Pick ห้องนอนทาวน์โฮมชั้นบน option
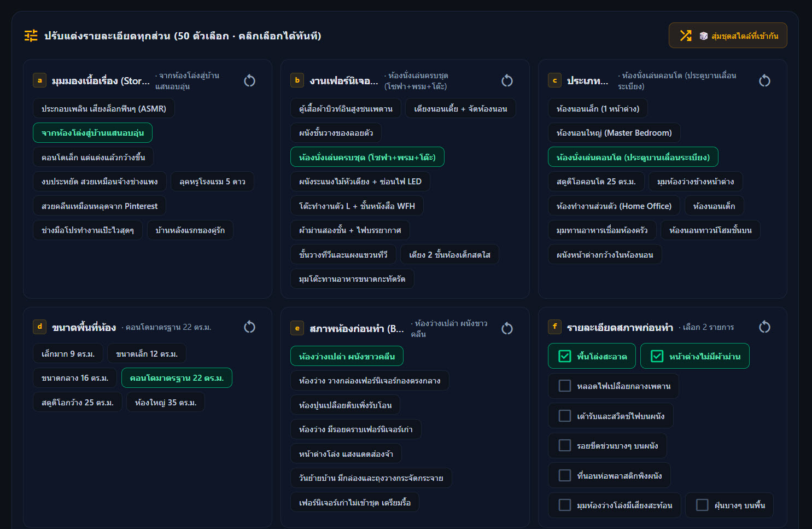The height and width of the screenshot is (529, 812). click(x=710, y=230)
